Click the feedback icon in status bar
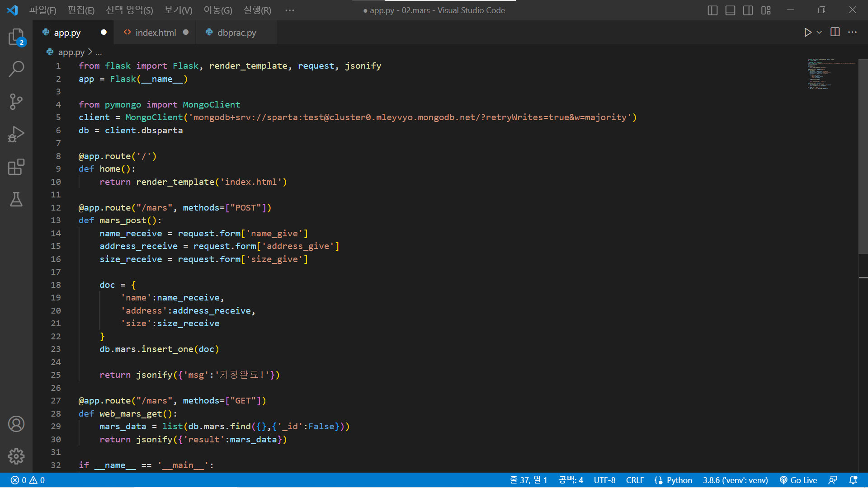 coord(833,480)
